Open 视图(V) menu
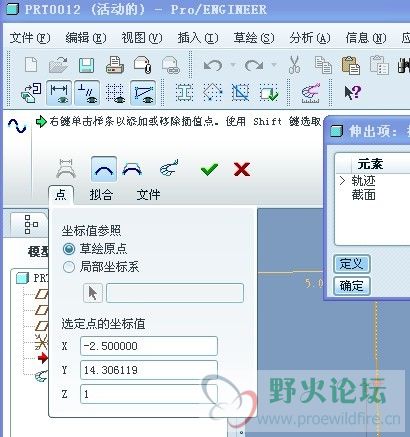Image resolution: width=410 pixels, height=437 pixels. [142, 38]
